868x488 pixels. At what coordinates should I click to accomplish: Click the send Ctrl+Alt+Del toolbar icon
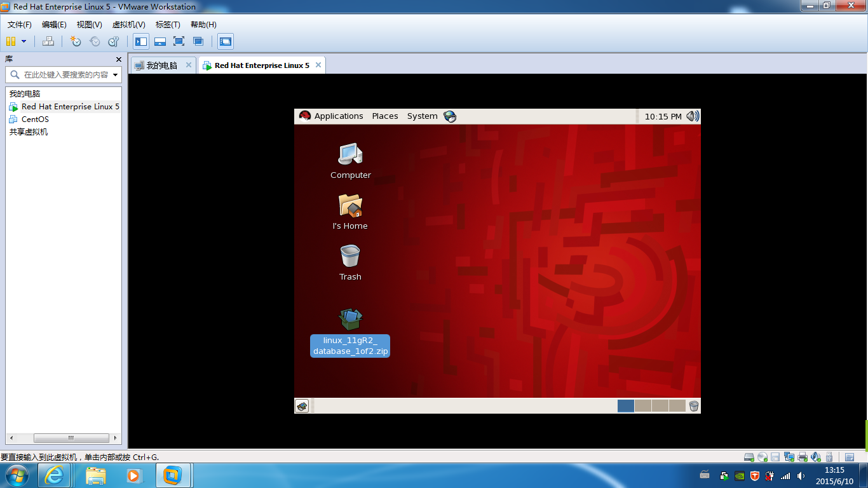[x=48, y=41]
